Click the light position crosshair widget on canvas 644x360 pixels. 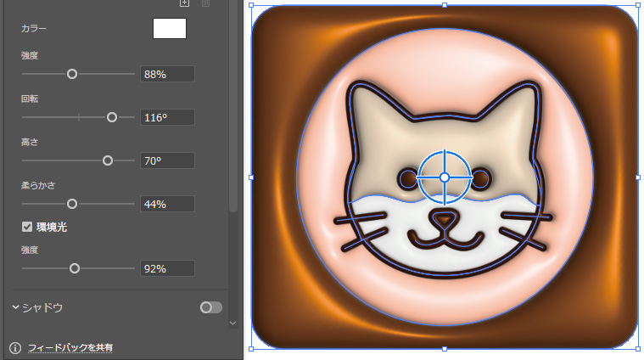click(x=445, y=177)
